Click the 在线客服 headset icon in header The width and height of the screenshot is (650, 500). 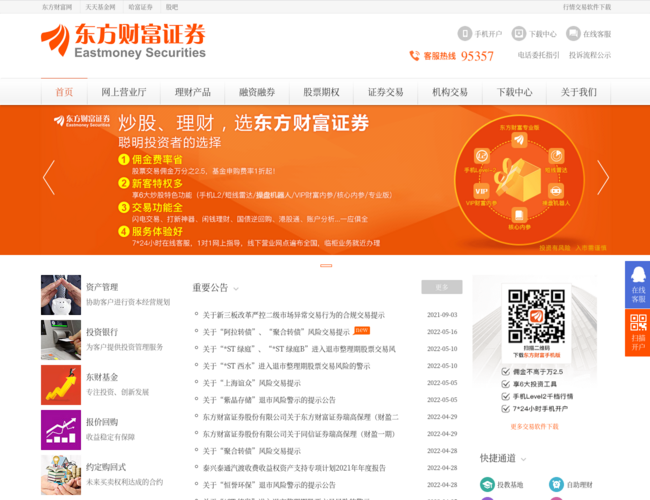pos(573,34)
